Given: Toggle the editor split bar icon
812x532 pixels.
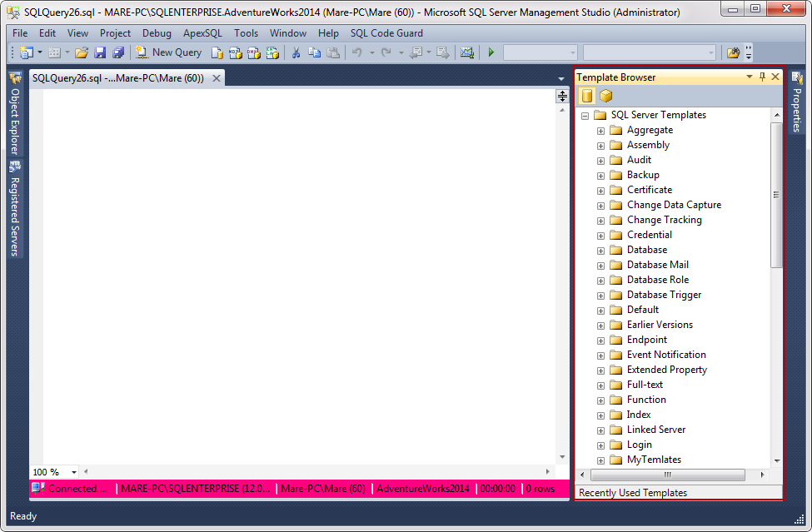Looking at the screenshot, I should tap(562, 96).
